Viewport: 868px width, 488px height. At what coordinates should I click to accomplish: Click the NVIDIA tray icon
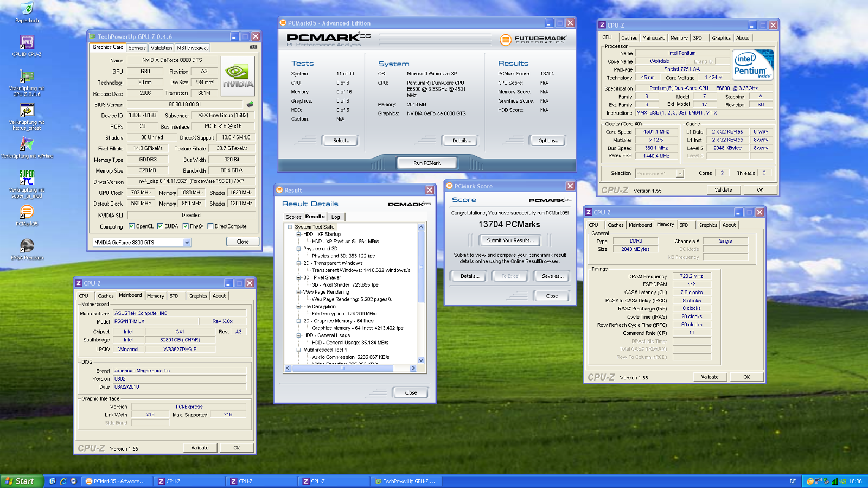click(843, 481)
